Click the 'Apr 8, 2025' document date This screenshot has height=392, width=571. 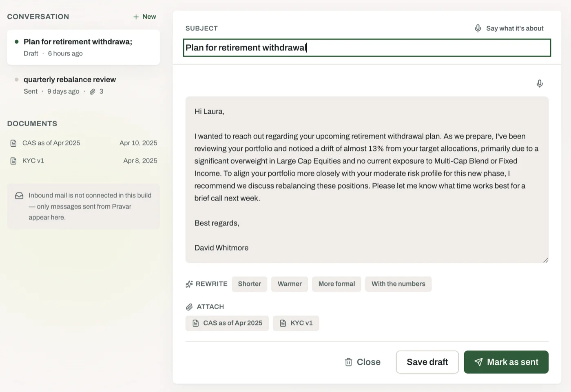(140, 161)
